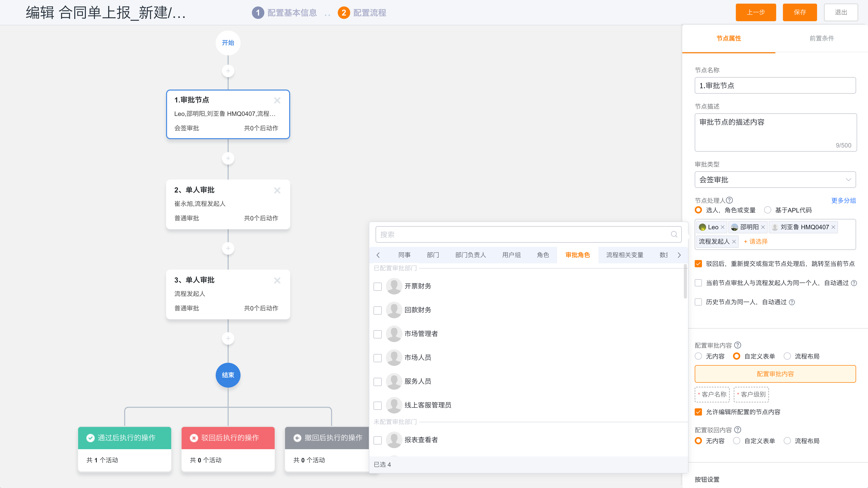Select the 基于APL代码 radio option

768,210
